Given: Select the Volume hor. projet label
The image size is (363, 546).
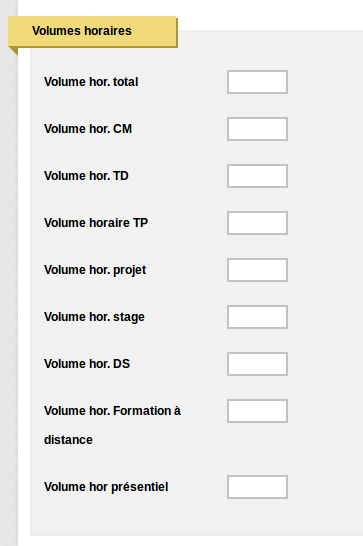Looking at the screenshot, I should (95, 270).
